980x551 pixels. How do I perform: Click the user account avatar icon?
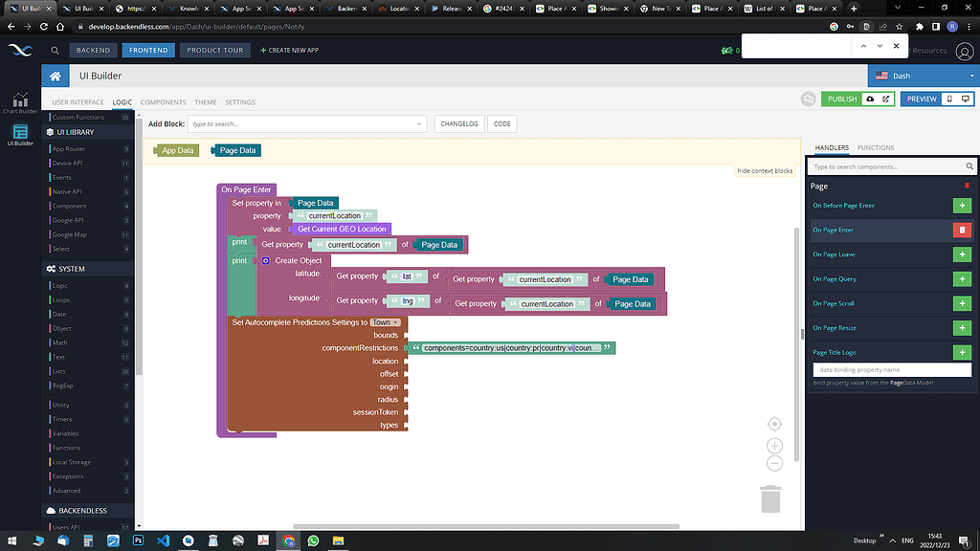coord(965,52)
